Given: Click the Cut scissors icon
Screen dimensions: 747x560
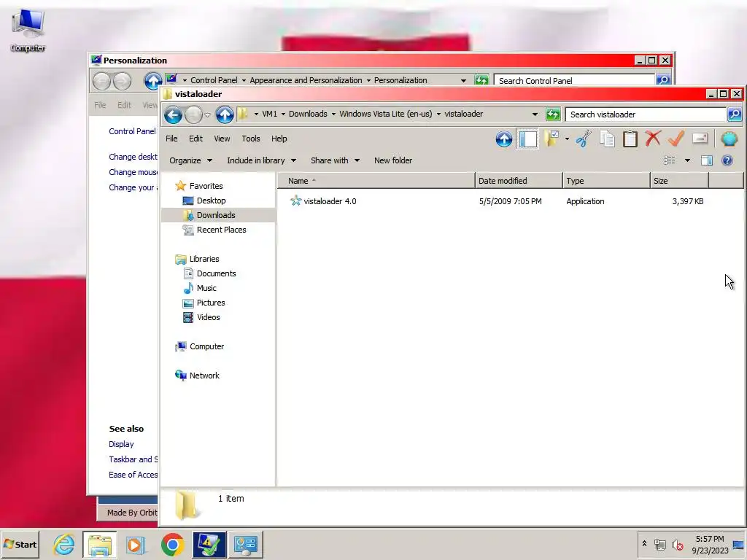Looking at the screenshot, I should pyautogui.click(x=583, y=139).
